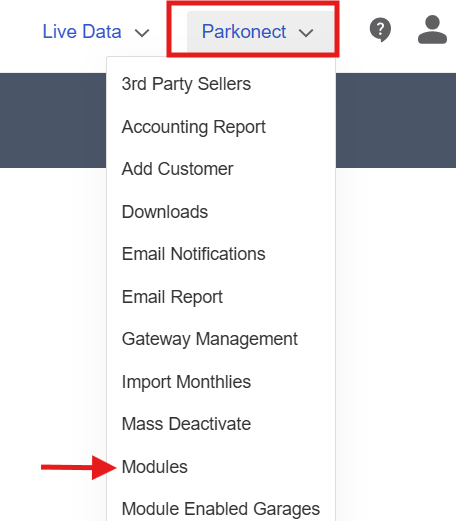Click the dark header banner area
This screenshot has width=456, height=521.
pyautogui.click(x=396, y=120)
